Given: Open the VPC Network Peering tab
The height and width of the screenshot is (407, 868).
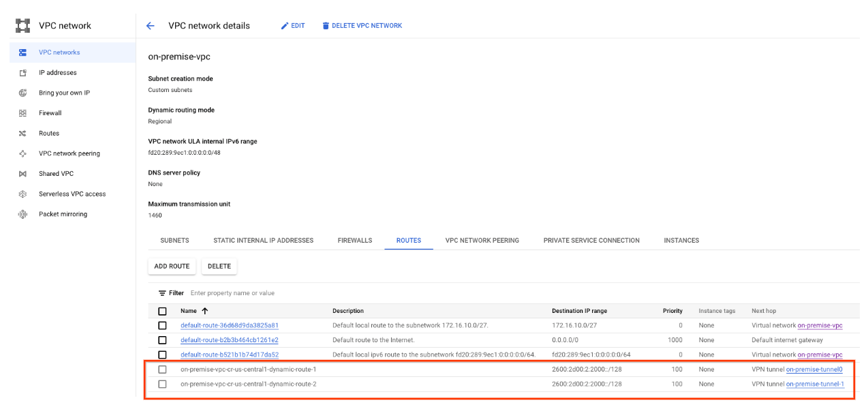Looking at the screenshot, I should pyautogui.click(x=482, y=241).
